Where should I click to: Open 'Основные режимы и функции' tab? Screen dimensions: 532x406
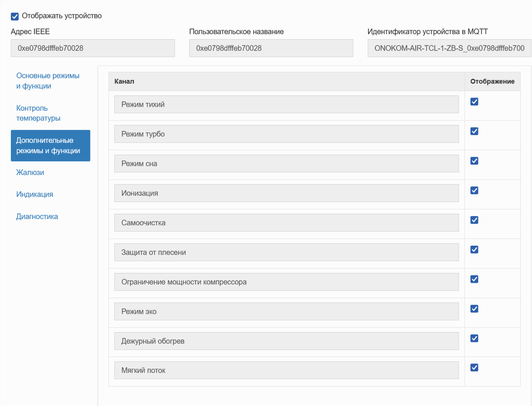tap(48, 81)
